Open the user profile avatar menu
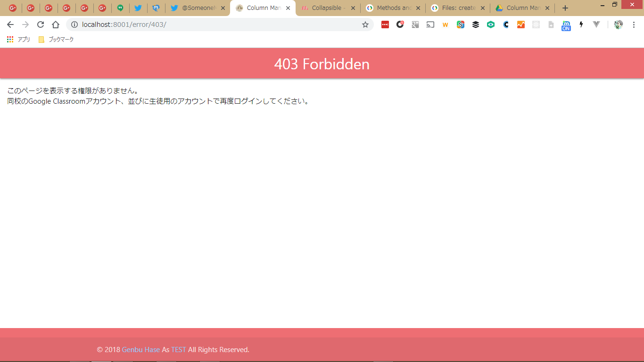The height and width of the screenshot is (362, 644). (619, 25)
